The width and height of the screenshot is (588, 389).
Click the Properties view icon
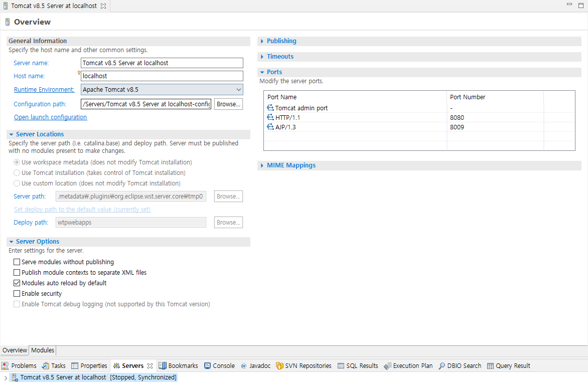75,366
